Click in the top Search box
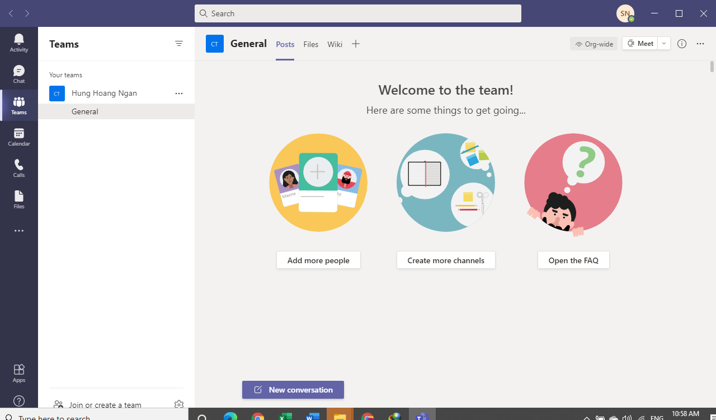 (358, 13)
